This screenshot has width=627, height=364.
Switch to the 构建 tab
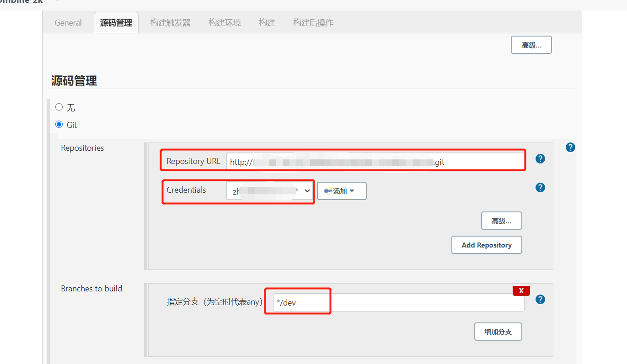(267, 23)
